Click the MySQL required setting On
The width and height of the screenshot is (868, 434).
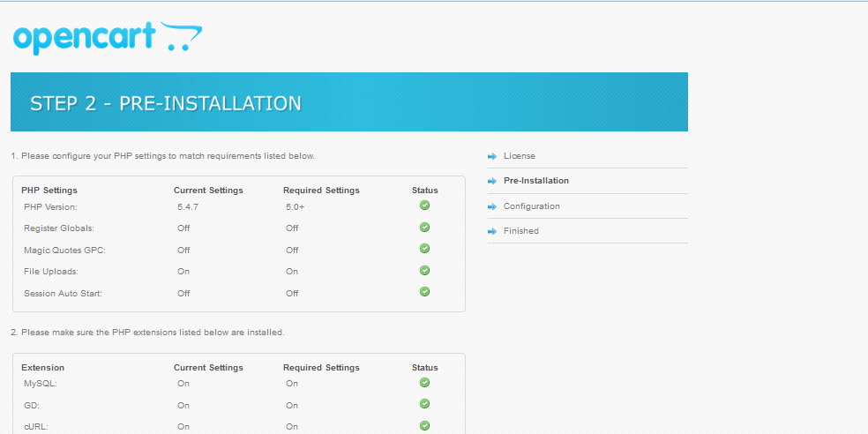[292, 384]
